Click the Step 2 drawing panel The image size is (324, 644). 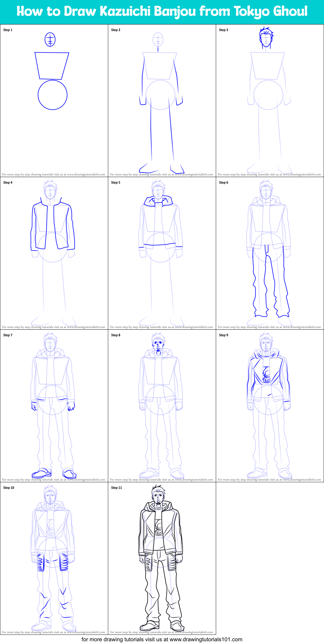coord(162,101)
